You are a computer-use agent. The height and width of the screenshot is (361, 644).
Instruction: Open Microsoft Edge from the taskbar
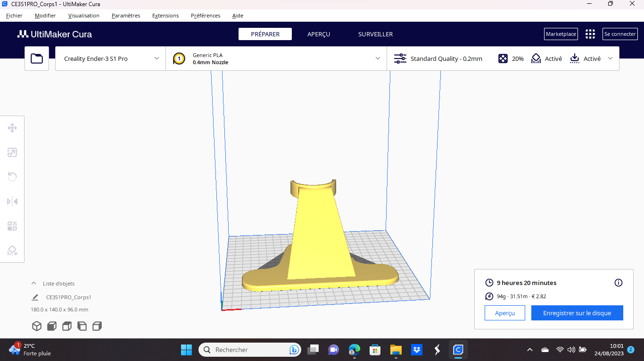tap(354, 350)
